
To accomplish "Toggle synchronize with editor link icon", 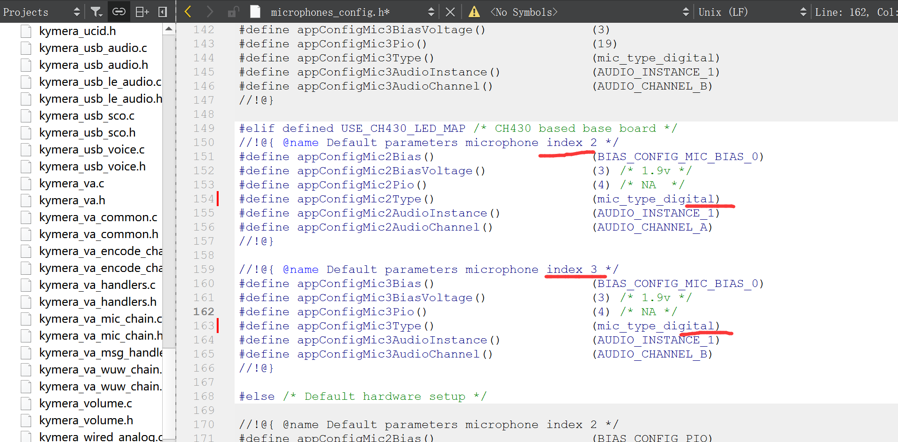I will pyautogui.click(x=118, y=11).
